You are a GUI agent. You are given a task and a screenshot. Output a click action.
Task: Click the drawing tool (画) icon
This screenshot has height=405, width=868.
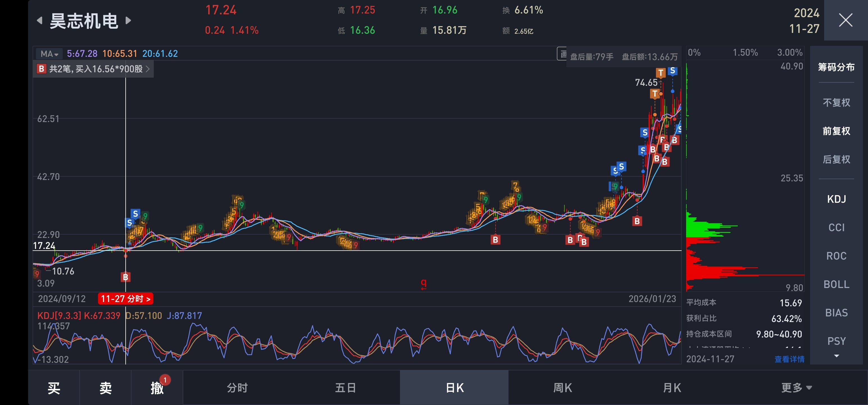562,54
